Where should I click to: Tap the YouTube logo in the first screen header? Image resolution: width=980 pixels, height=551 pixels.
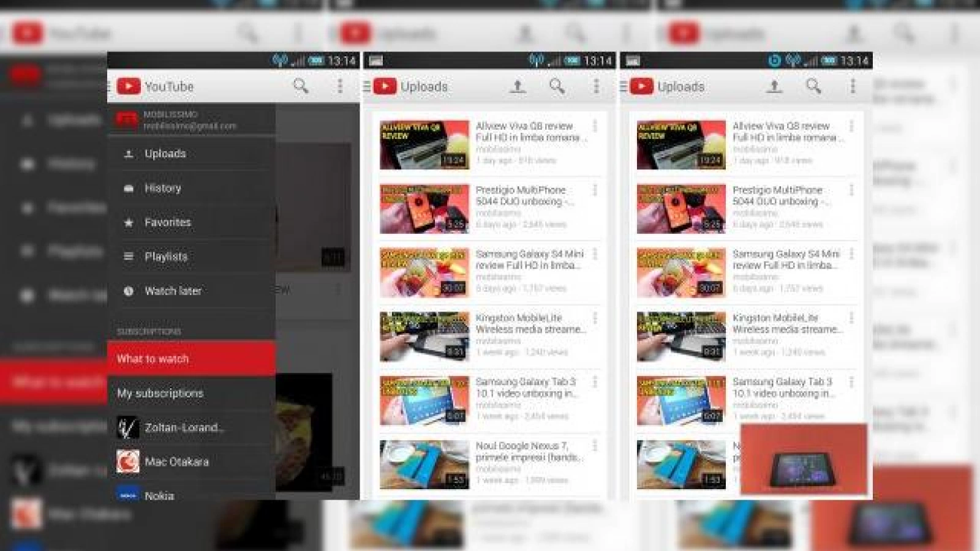point(129,86)
